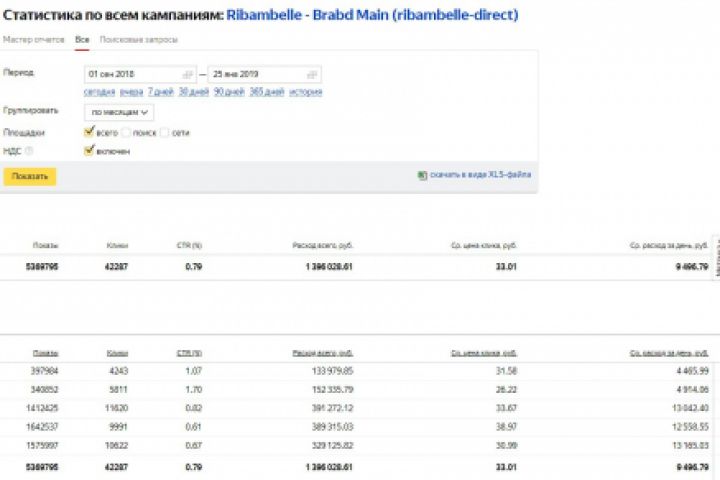Open the 'история' period link

point(305,92)
